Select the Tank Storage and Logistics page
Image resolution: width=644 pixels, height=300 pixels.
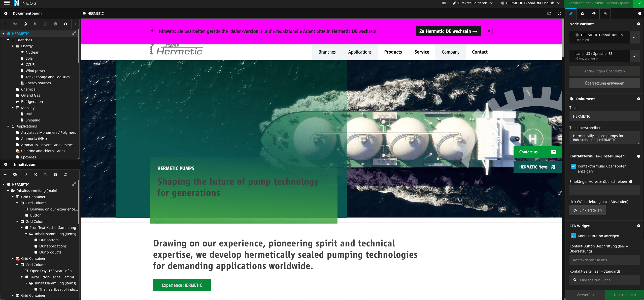point(47,77)
